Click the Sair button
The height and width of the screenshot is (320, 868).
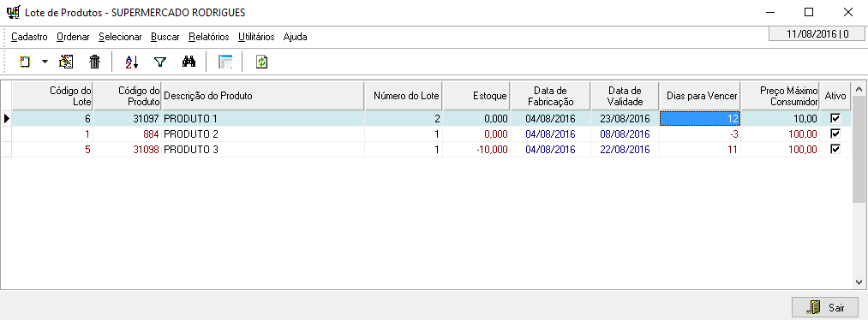pyautogui.click(x=825, y=308)
